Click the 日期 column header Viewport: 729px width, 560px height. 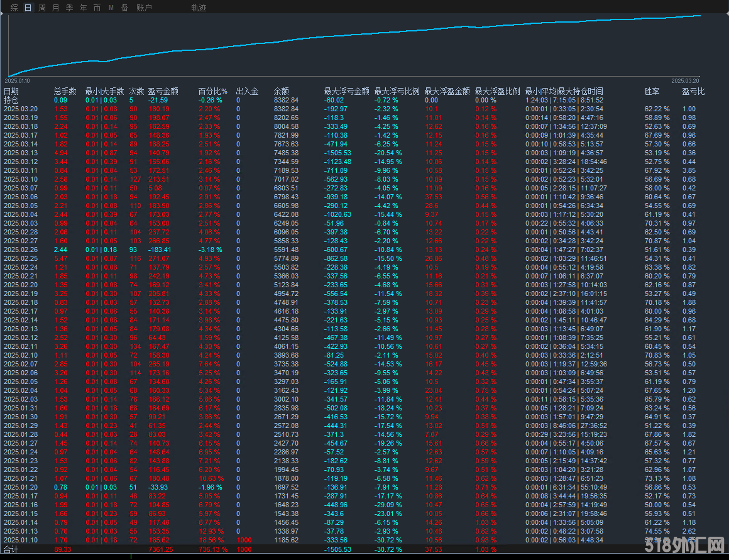click(11, 91)
